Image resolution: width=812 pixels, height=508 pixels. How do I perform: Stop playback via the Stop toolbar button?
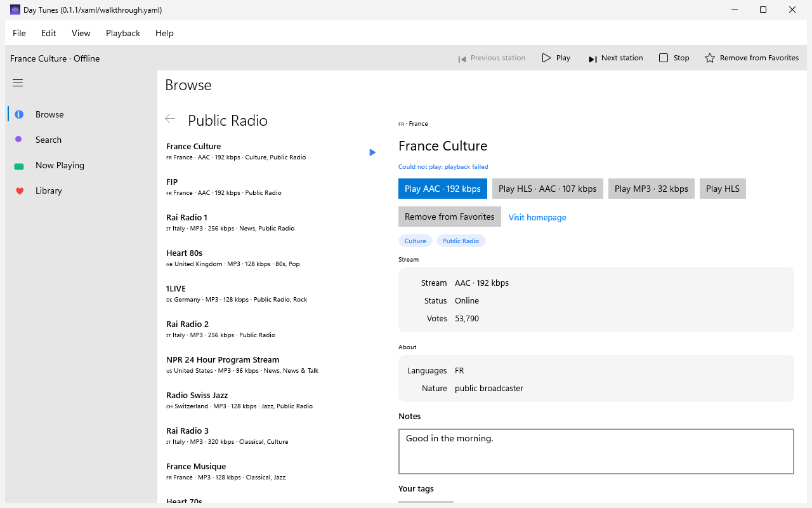coord(674,58)
